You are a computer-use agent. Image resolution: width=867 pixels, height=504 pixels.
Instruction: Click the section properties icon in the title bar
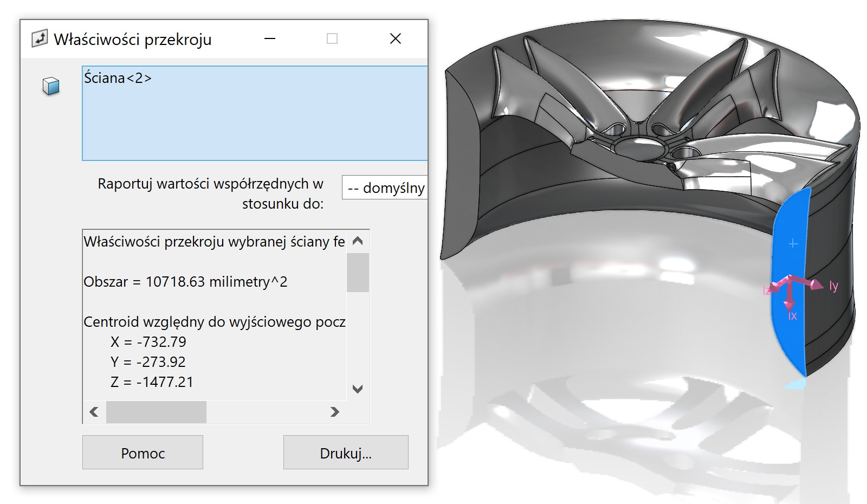pos(39,38)
